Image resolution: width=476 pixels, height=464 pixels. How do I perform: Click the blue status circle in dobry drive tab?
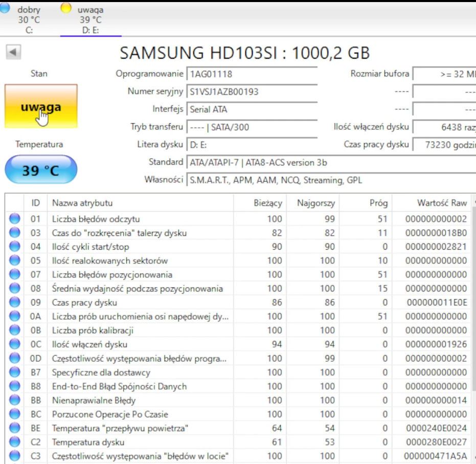pos(5,8)
